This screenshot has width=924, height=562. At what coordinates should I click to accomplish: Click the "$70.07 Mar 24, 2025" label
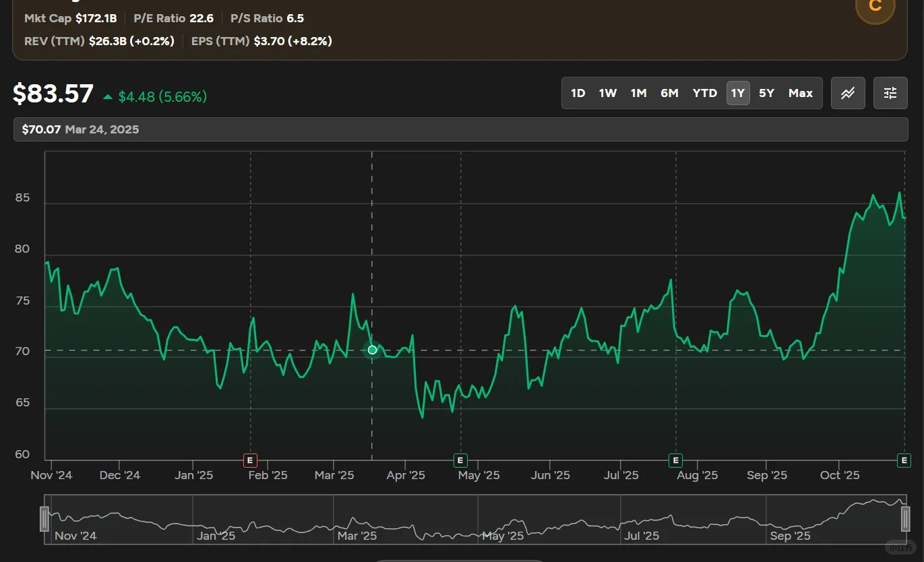pos(81,129)
